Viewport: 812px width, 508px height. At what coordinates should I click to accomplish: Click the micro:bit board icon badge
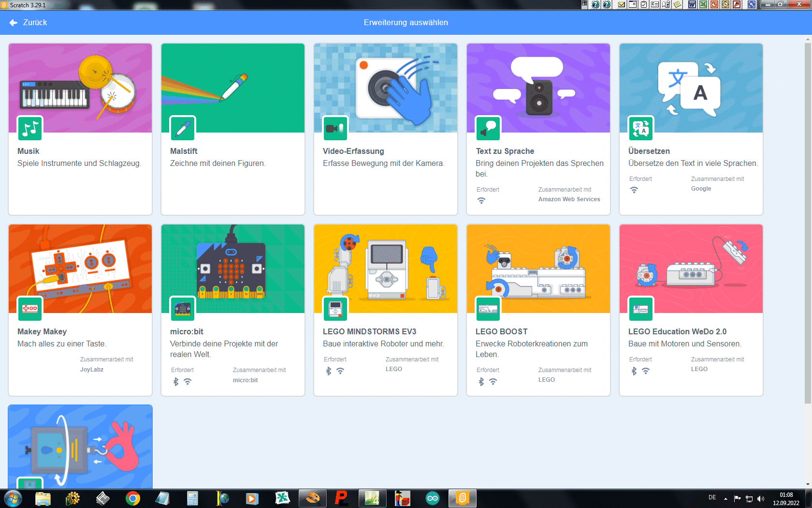pyautogui.click(x=183, y=309)
